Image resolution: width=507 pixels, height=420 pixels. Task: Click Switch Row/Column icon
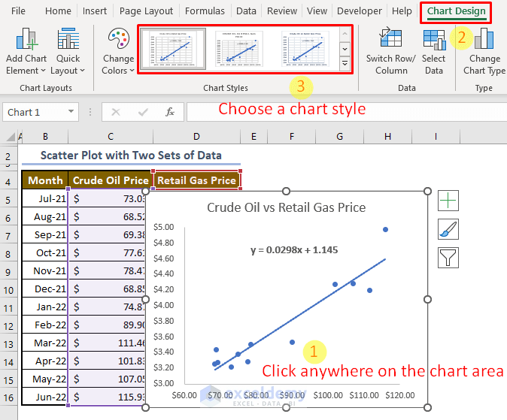pyautogui.click(x=390, y=39)
